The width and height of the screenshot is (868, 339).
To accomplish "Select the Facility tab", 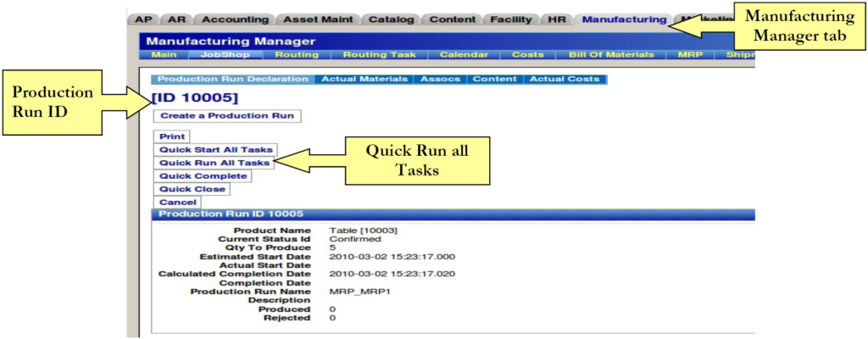I will (x=511, y=19).
